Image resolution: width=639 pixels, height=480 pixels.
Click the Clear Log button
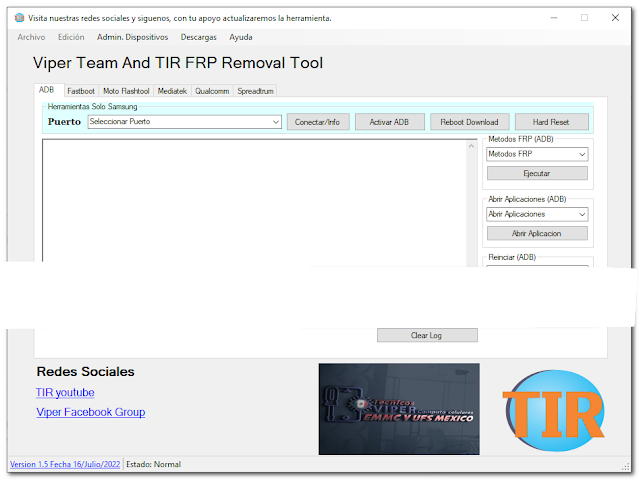pyautogui.click(x=427, y=335)
